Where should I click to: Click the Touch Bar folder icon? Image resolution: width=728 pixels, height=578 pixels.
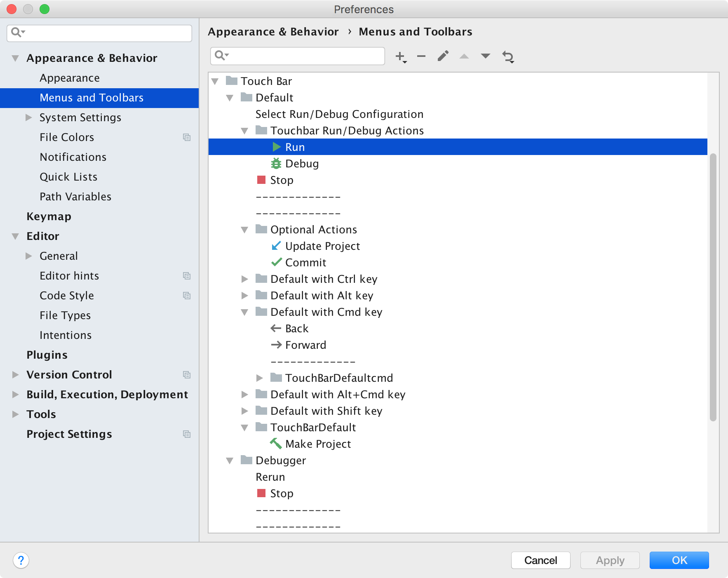(232, 80)
